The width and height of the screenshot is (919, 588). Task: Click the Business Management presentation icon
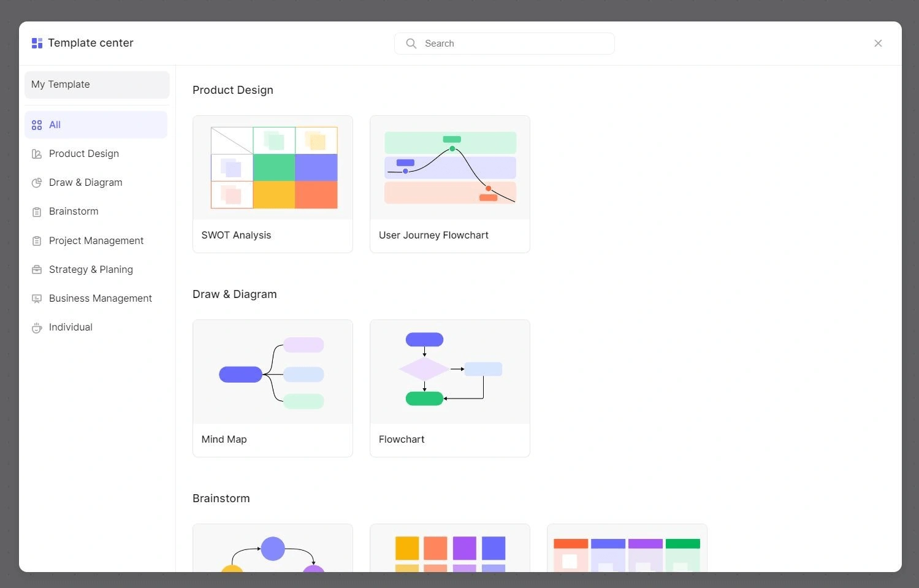click(x=37, y=299)
